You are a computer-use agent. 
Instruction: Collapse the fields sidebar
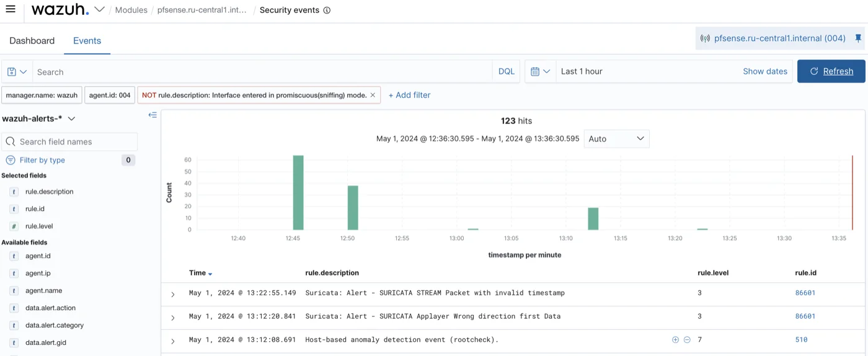click(x=153, y=115)
